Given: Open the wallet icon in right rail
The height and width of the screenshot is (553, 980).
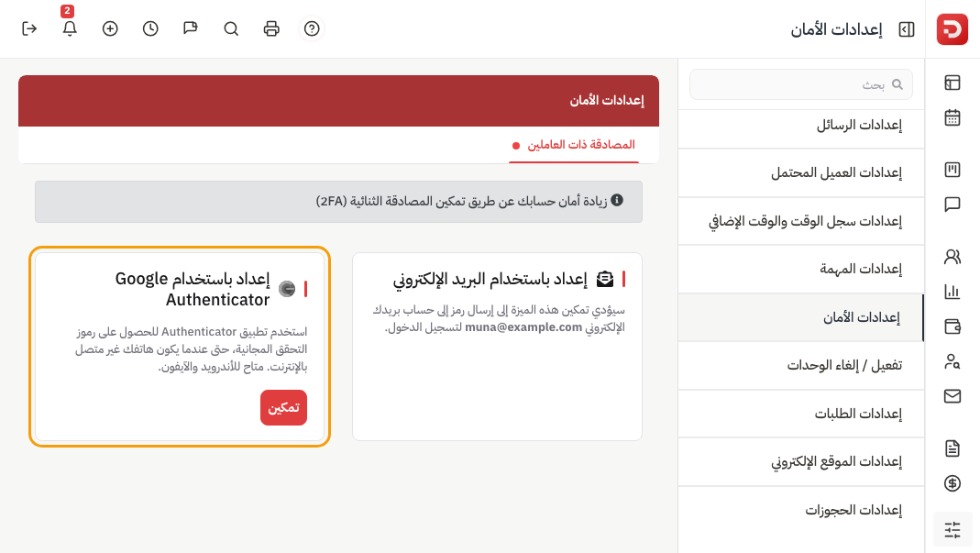Looking at the screenshot, I should (x=952, y=326).
